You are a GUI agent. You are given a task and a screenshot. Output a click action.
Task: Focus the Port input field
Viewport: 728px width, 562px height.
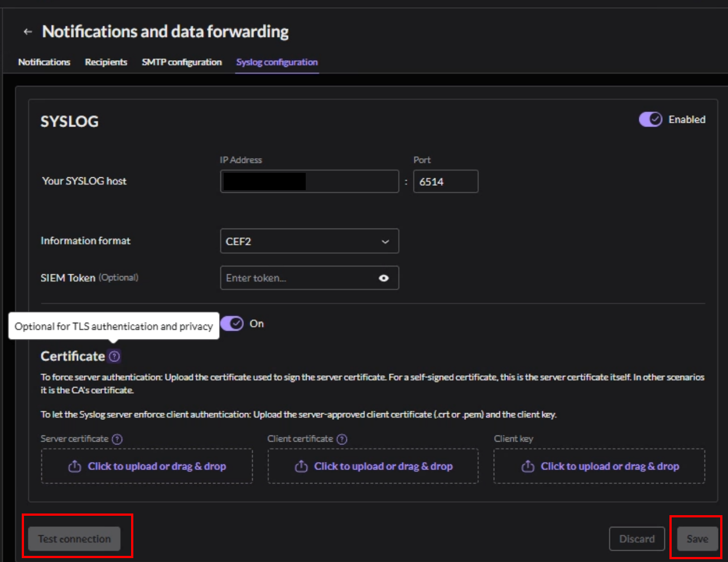(x=445, y=182)
